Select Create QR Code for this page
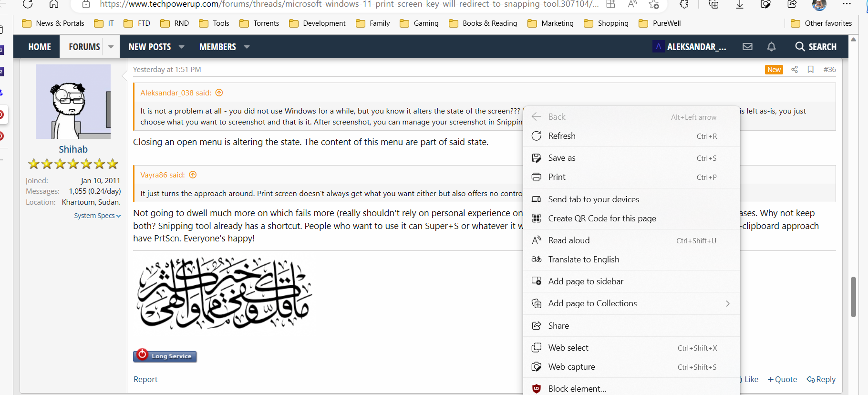Viewport: 868px width, 395px height. coord(631,218)
